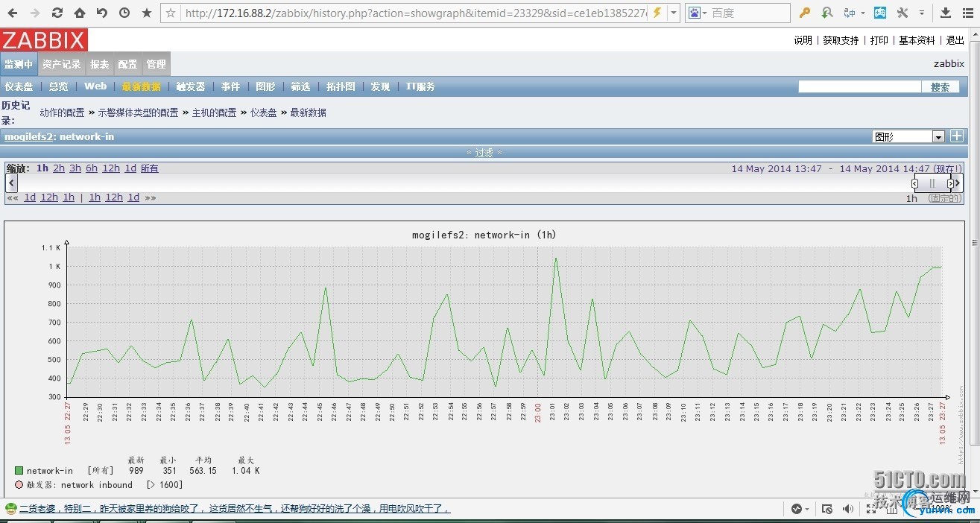
Task: Switch to the 报表 main tab
Action: pos(99,64)
